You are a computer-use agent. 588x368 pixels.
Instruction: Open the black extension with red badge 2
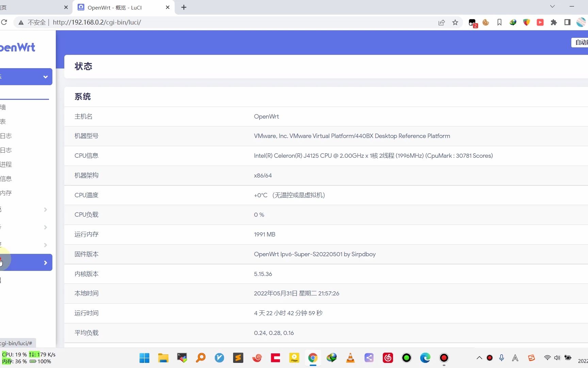(472, 23)
